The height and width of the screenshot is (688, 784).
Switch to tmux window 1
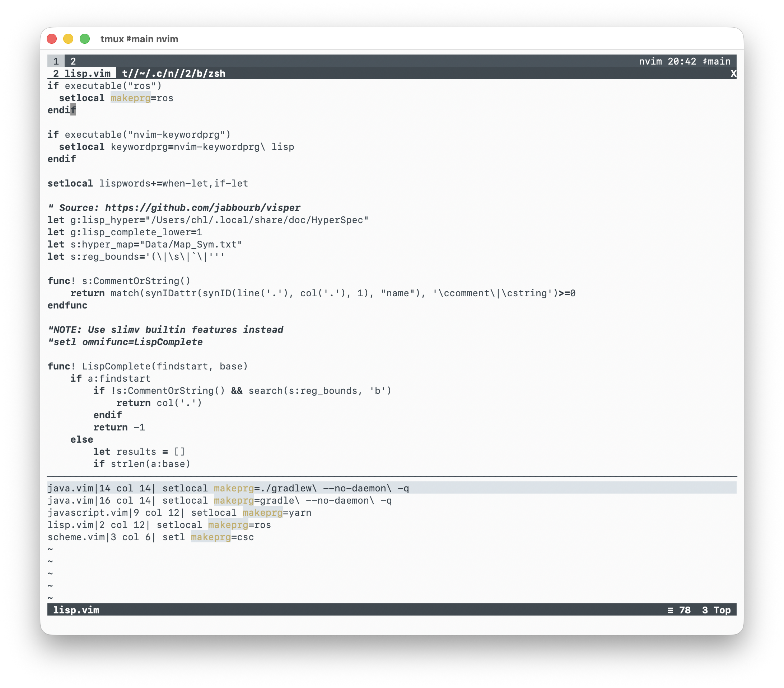(x=56, y=61)
